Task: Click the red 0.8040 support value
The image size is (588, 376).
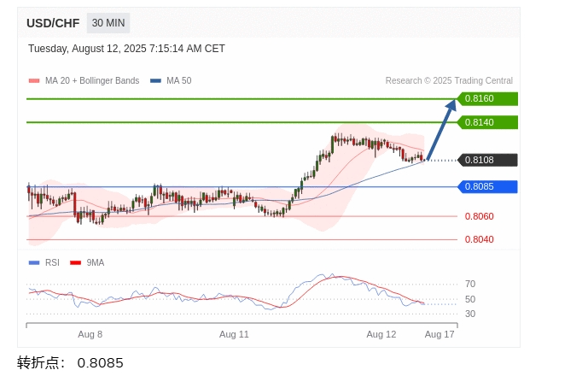Action: 480,239
